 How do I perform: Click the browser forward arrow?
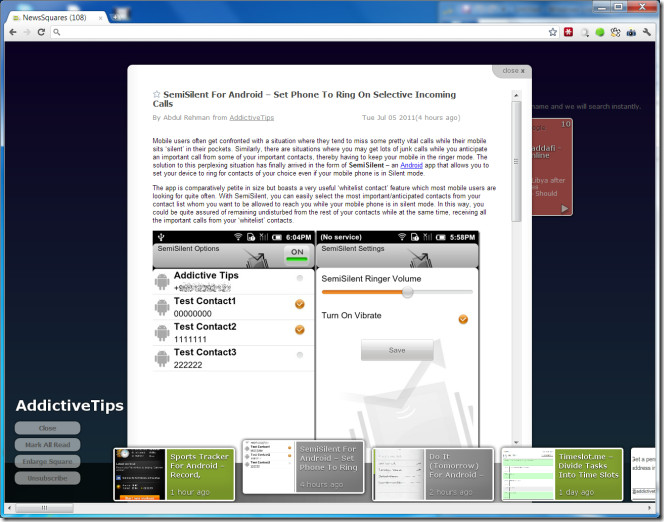click(27, 32)
